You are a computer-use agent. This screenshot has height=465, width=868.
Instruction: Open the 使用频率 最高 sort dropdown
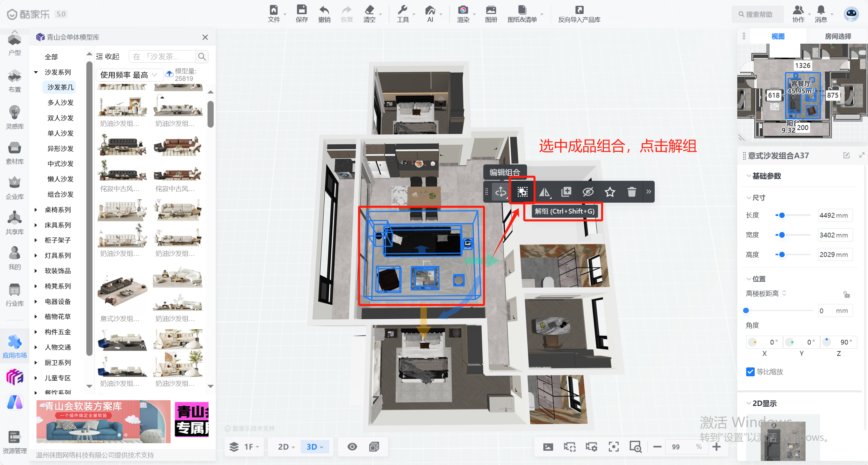coord(128,75)
